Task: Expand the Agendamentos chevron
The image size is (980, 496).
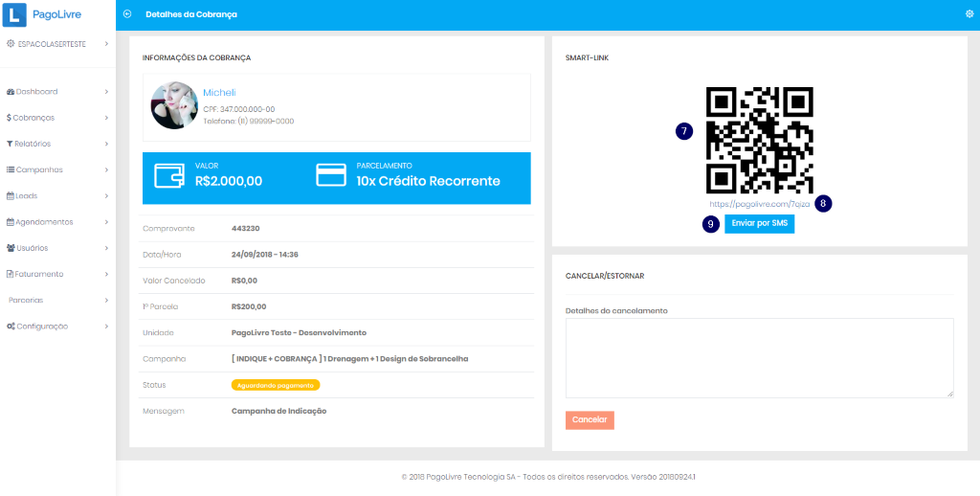Action: point(107,222)
